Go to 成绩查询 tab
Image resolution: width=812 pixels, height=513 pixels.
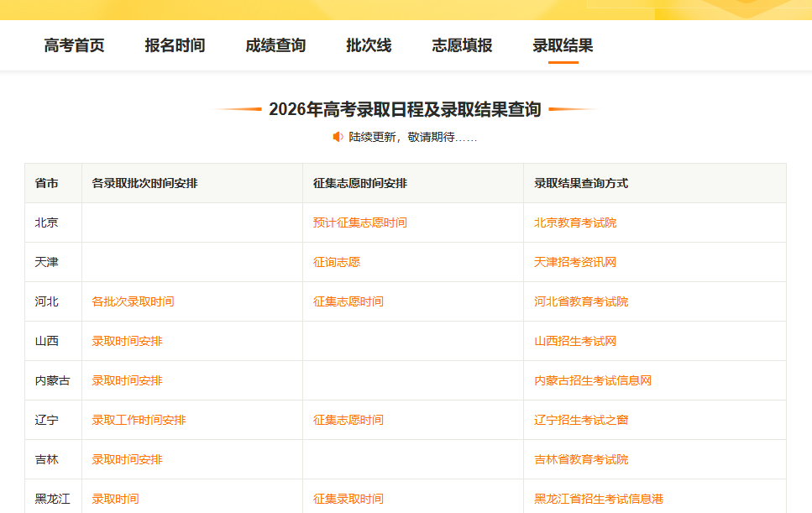[275, 45]
